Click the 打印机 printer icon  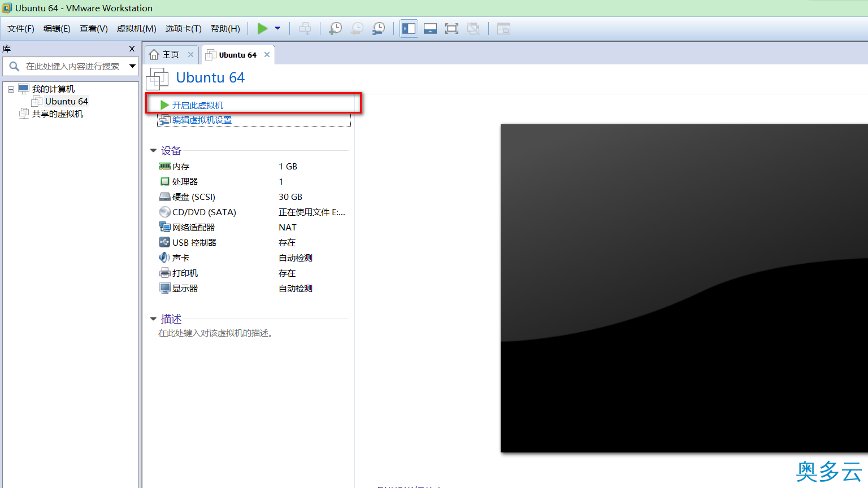pyautogui.click(x=164, y=273)
